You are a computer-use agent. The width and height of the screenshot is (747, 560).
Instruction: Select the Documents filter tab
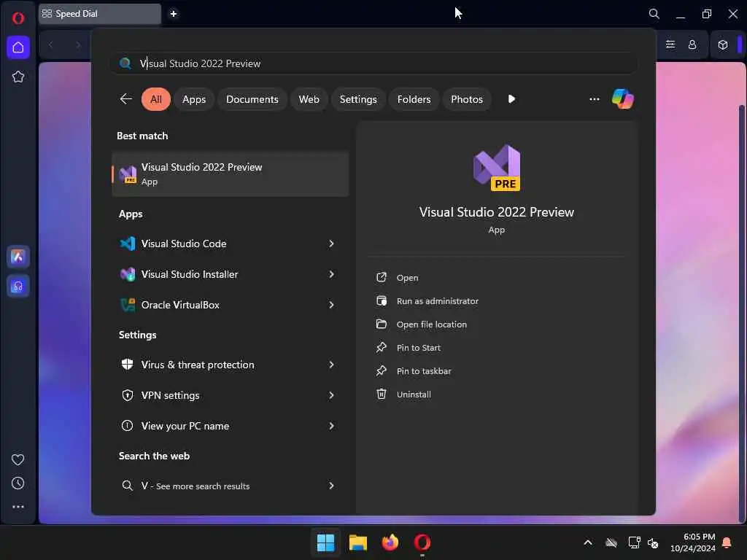point(252,99)
